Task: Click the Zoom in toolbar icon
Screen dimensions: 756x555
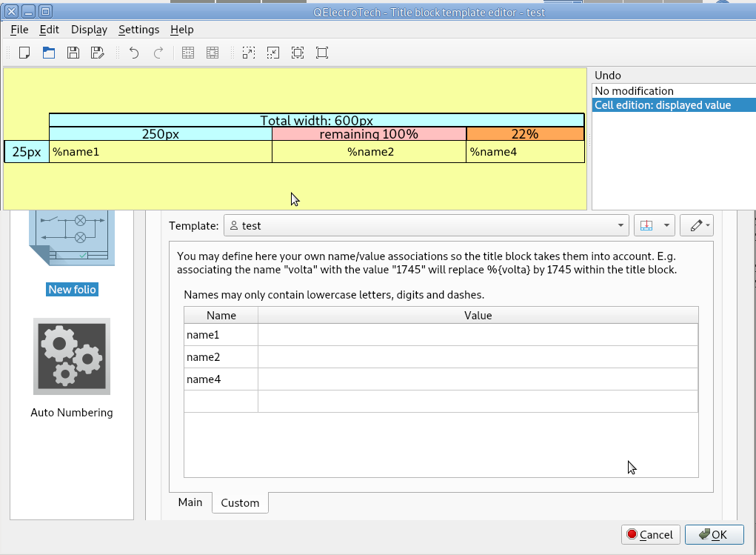Action: pyautogui.click(x=249, y=53)
